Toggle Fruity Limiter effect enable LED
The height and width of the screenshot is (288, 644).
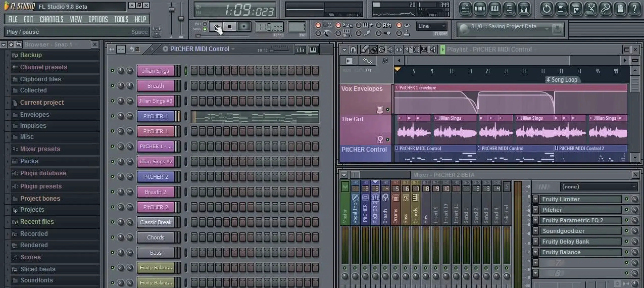[627, 199]
